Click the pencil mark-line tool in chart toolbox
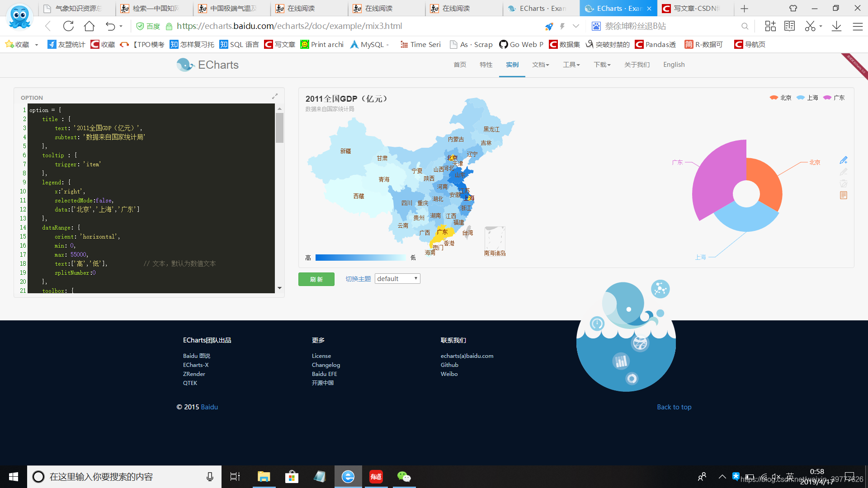 pyautogui.click(x=844, y=160)
